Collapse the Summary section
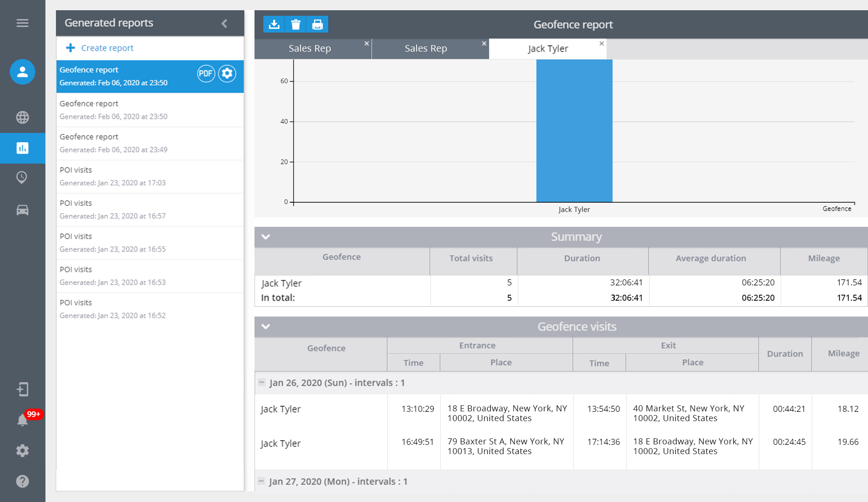This screenshot has height=502, width=868. pos(266,237)
